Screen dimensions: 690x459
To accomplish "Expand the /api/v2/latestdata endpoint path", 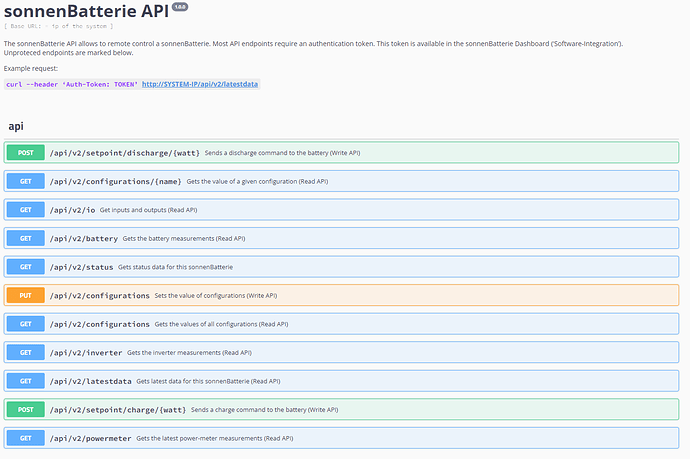I will [x=90, y=382].
